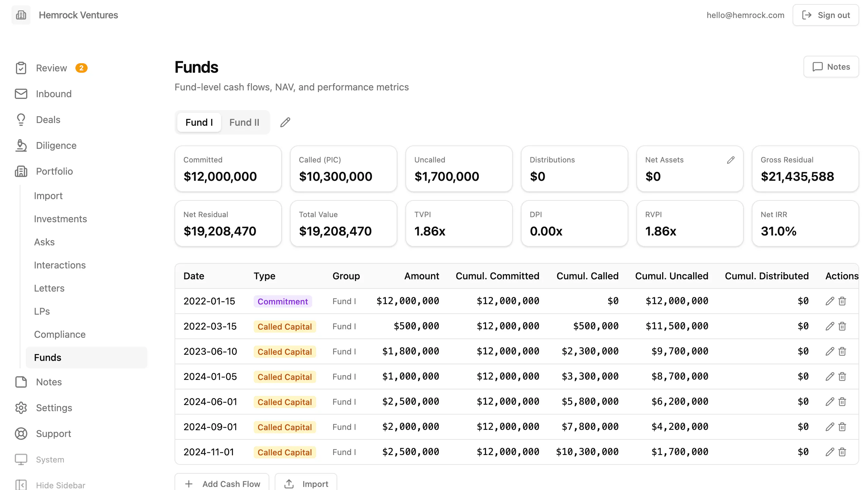Click the TVPI value 1.86x

click(430, 231)
